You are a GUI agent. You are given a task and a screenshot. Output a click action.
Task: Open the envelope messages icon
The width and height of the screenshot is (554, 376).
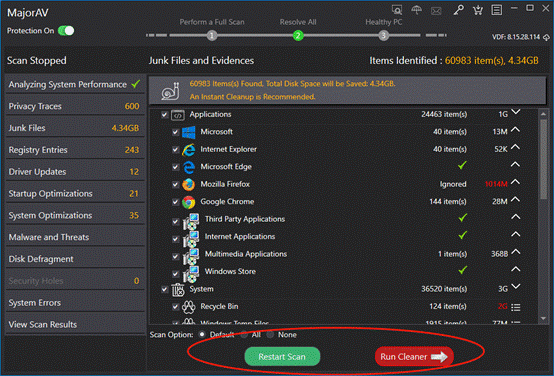[436, 11]
